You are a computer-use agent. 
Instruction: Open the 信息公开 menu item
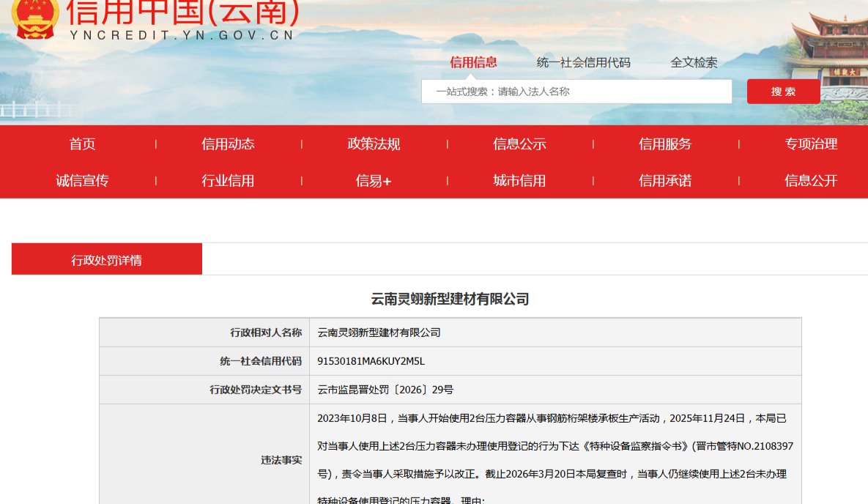[811, 180]
